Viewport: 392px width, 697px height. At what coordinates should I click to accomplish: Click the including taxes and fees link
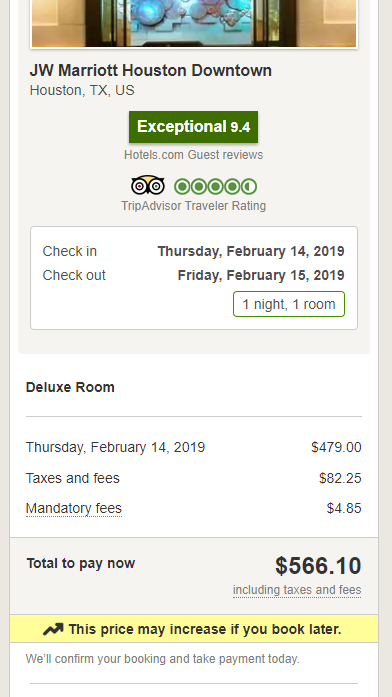tap(297, 590)
